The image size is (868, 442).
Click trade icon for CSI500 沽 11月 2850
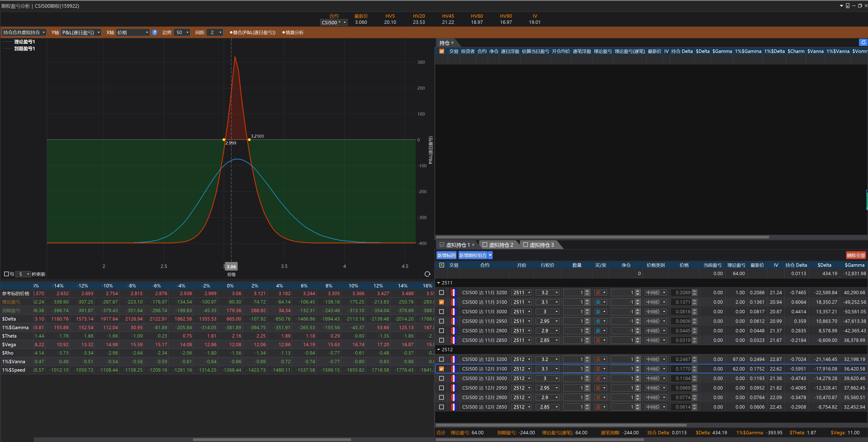pyautogui.click(x=454, y=340)
